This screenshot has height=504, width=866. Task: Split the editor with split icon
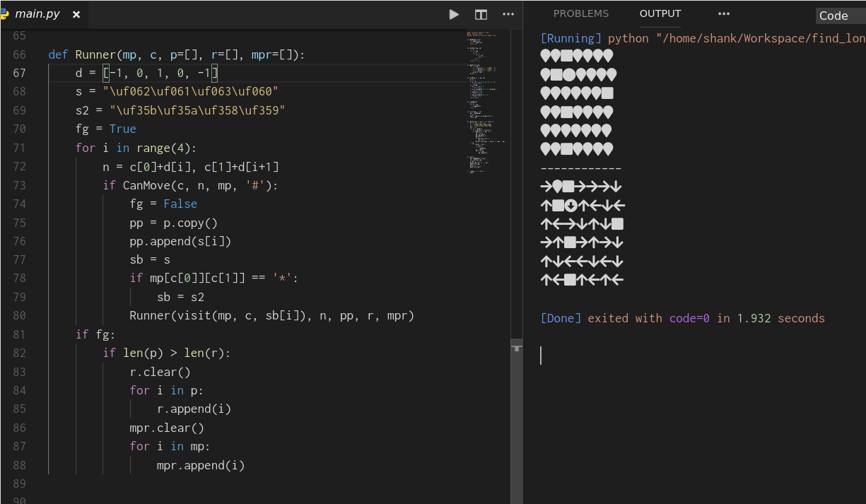pyautogui.click(x=481, y=14)
